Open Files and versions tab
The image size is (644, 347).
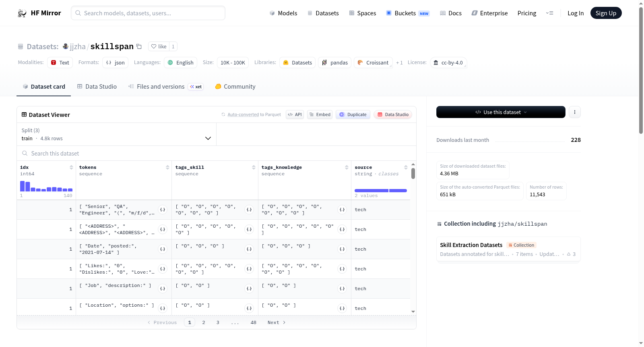point(166,87)
